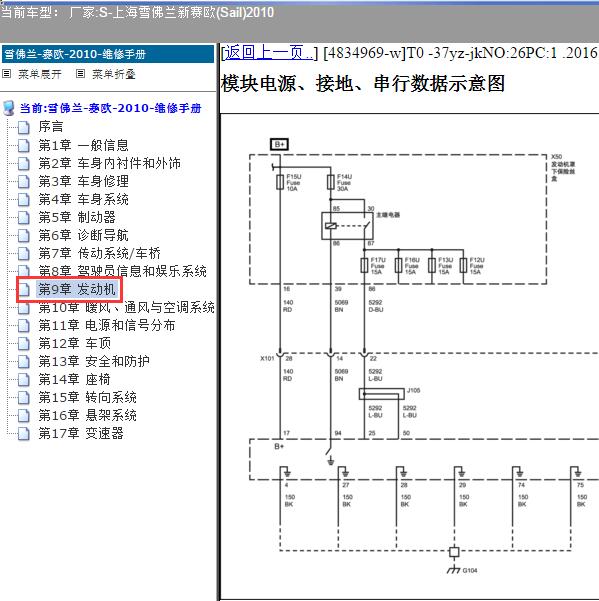Click the 菜单展开 list icon
Viewport: 599px width, 601px height.
(x=7, y=74)
